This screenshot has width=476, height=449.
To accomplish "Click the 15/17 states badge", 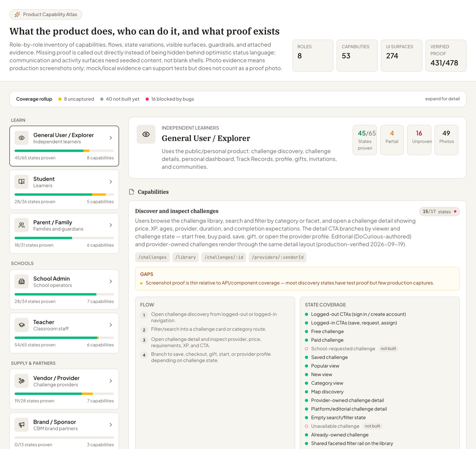I will pyautogui.click(x=439, y=212).
